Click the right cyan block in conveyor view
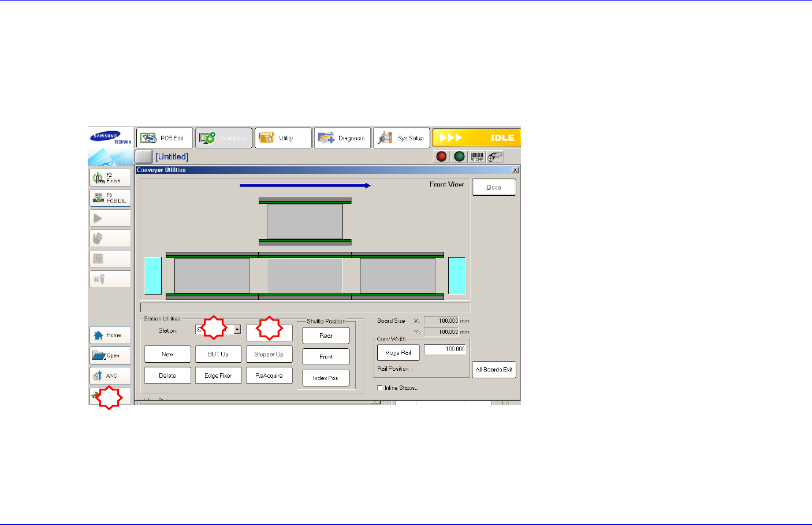812x525 pixels. pyautogui.click(x=457, y=275)
